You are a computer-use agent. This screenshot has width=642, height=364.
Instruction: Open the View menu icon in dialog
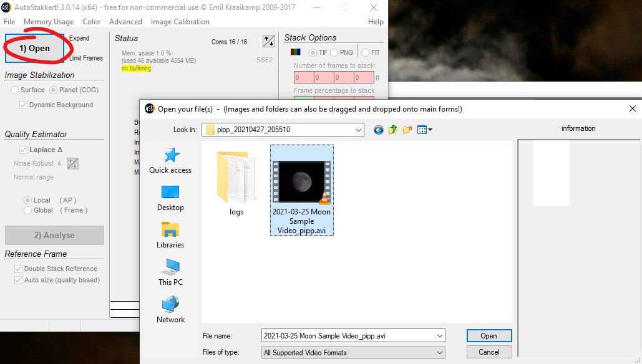point(422,130)
